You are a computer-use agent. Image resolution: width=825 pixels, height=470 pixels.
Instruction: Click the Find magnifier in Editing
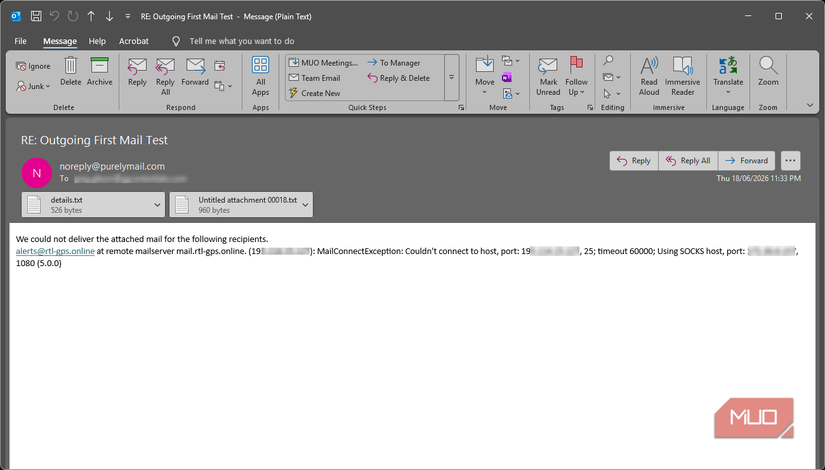click(608, 61)
